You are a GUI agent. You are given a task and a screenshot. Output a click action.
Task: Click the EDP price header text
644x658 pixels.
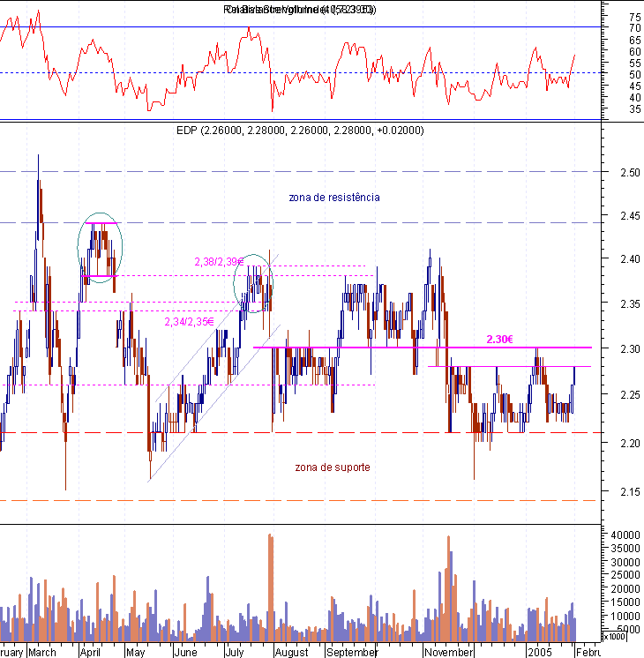(300, 131)
